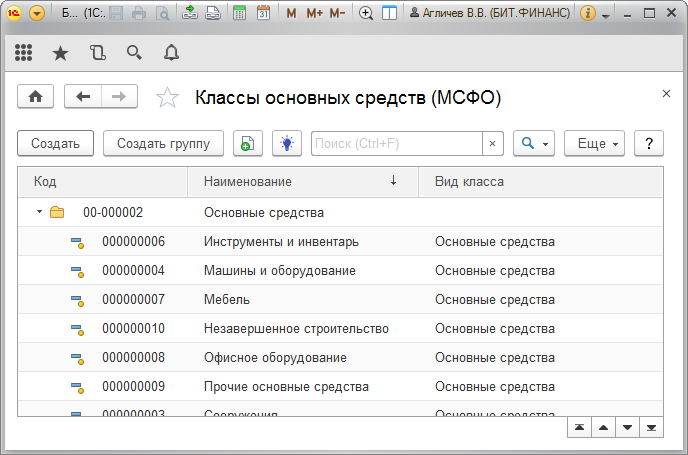
Task: Sort by the Вид класса column header
Action: (x=541, y=182)
